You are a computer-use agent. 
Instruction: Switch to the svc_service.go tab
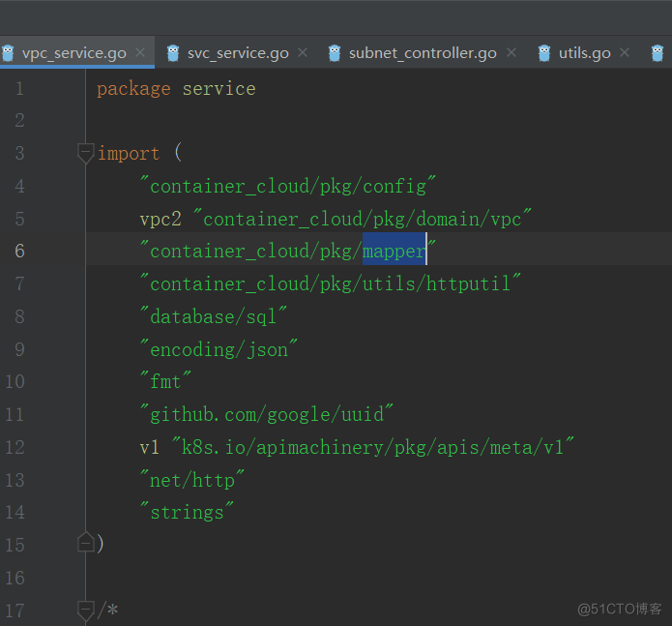point(238,52)
